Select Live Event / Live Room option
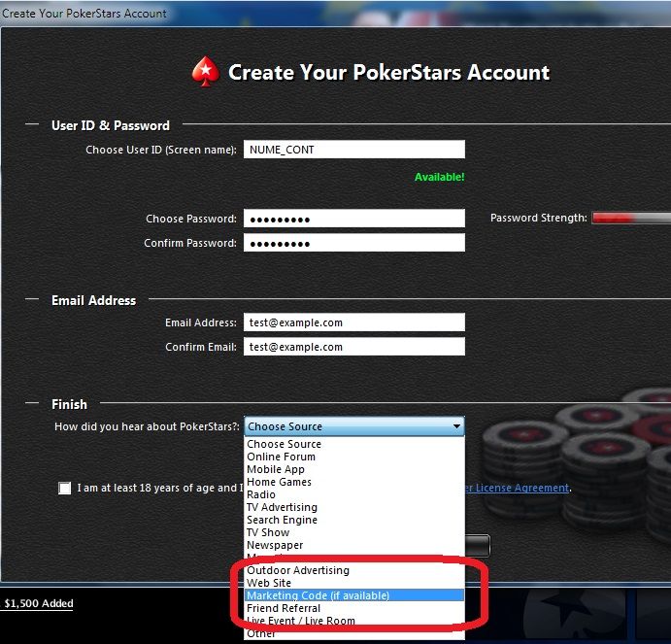The height and width of the screenshot is (644, 671). click(x=354, y=621)
